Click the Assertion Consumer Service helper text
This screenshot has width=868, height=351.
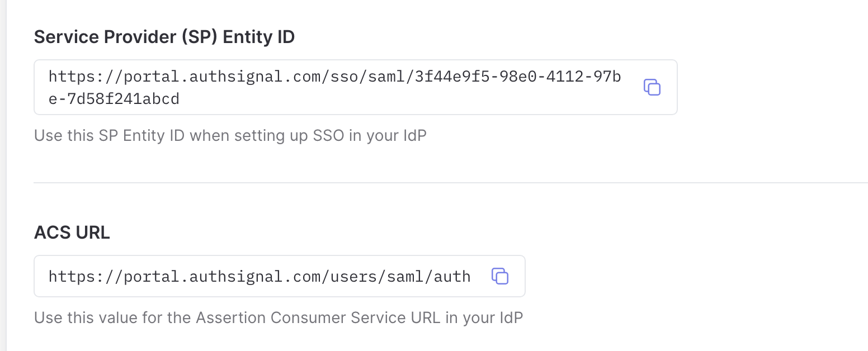[279, 318]
